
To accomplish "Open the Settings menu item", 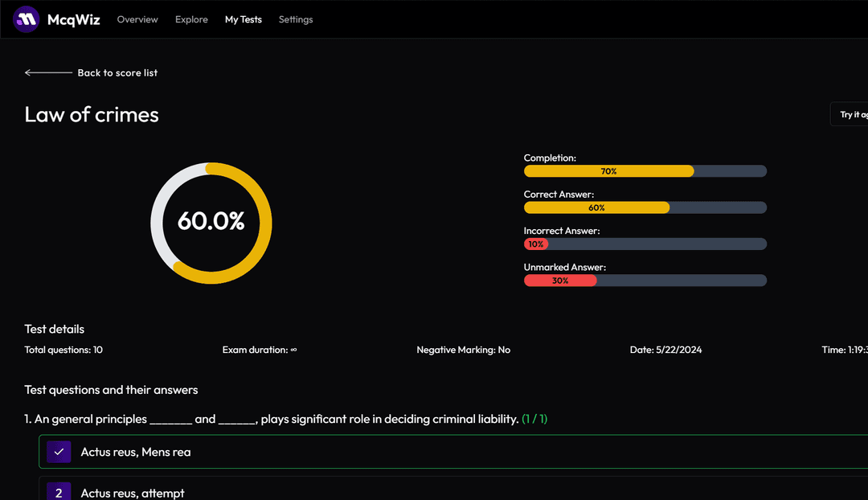I will 296,19.
